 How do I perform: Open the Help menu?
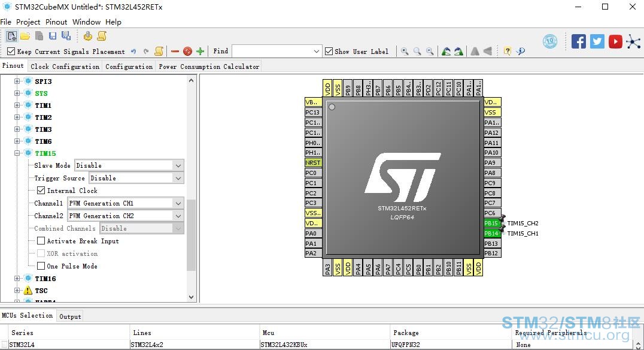click(x=113, y=22)
